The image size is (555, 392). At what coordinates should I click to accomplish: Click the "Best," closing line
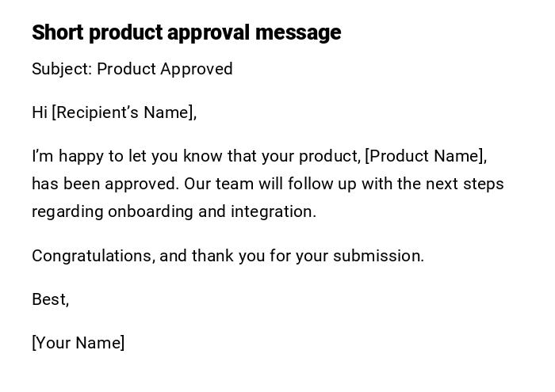point(50,299)
